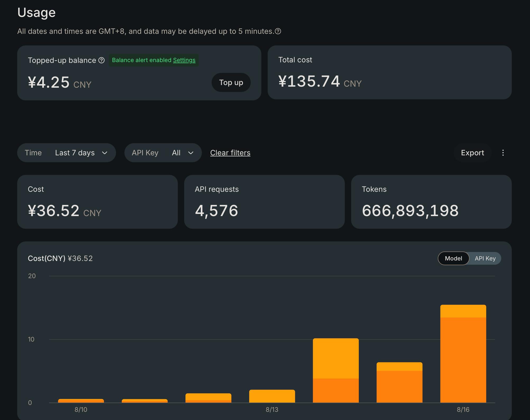
Task: Open the three-dot more options menu
Action: click(x=503, y=153)
